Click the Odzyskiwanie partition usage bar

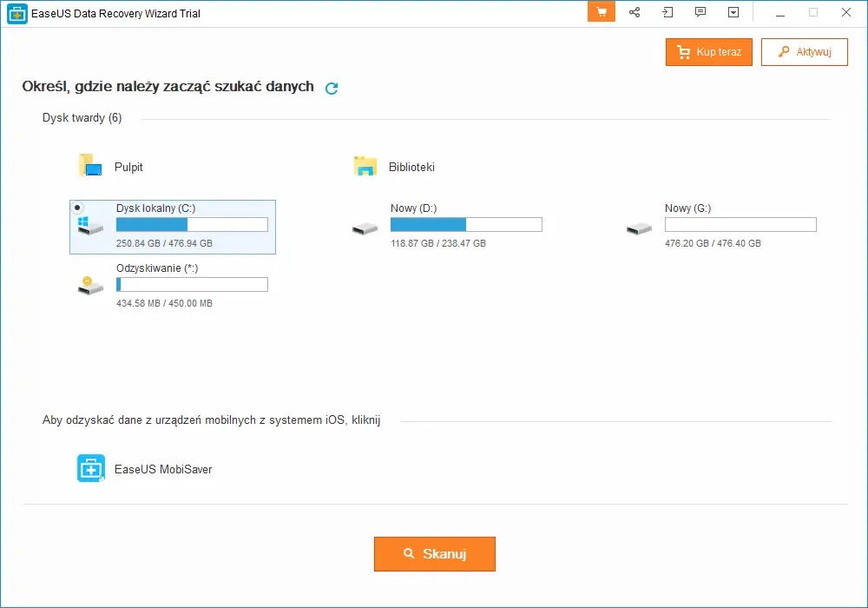pyautogui.click(x=192, y=284)
